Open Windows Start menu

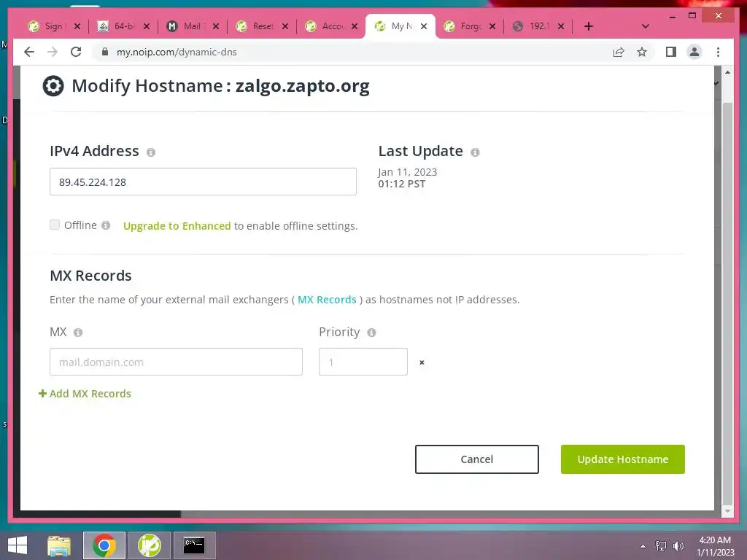coord(18,545)
